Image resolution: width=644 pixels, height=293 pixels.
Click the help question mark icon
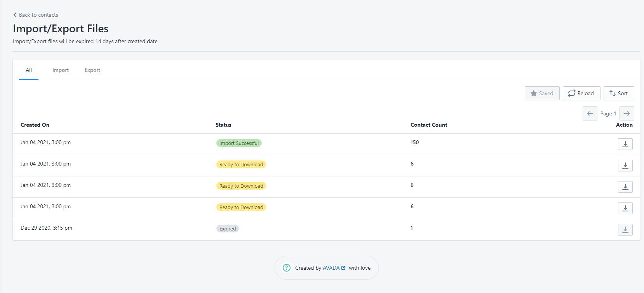(287, 268)
